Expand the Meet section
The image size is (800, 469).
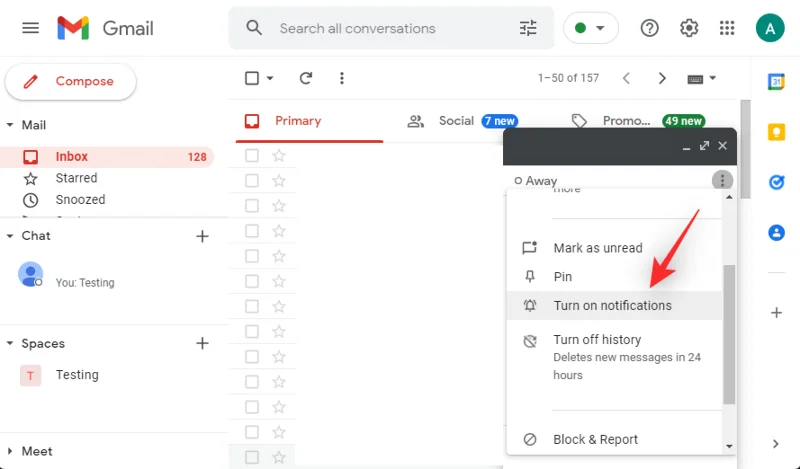pyautogui.click(x=10, y=451)
